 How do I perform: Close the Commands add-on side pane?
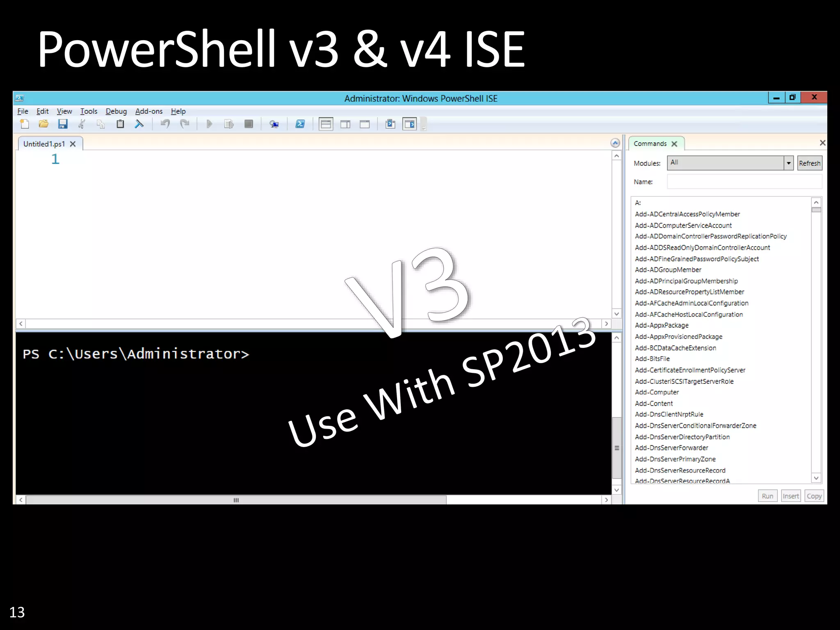(x=822, y=143)
